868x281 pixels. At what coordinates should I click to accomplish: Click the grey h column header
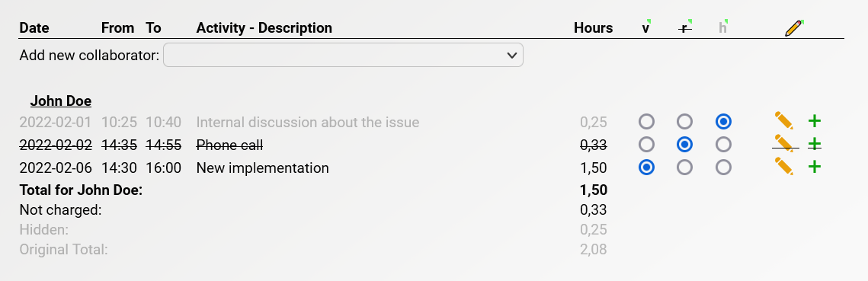[722, 28]
